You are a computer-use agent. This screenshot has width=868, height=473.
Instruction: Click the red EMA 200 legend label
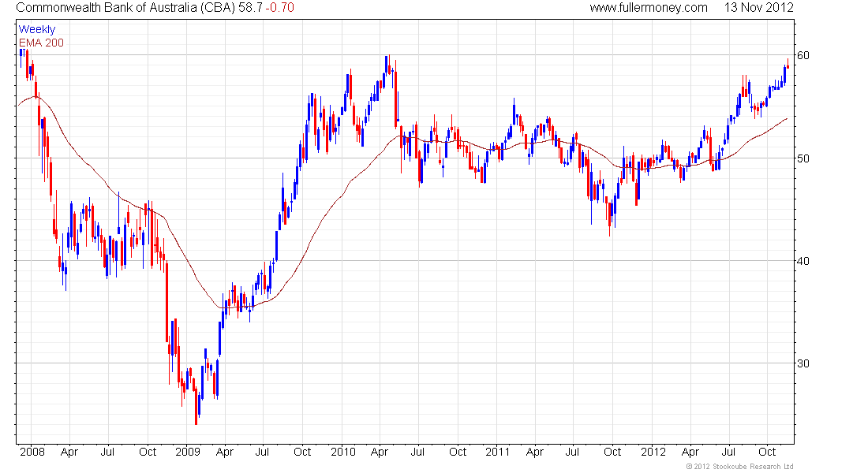tap(41, 43)
